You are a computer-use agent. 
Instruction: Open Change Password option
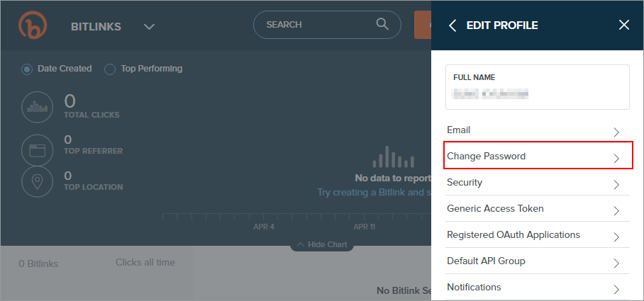pos(538,157)
